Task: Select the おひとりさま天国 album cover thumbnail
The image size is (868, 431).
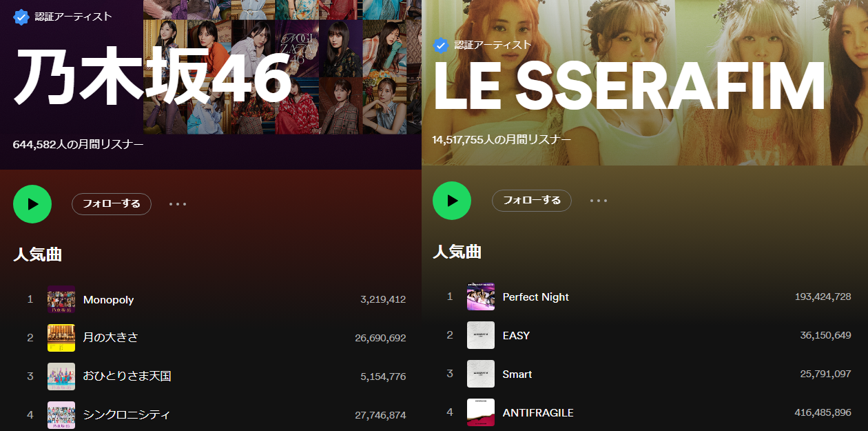Action: (61, 377)
